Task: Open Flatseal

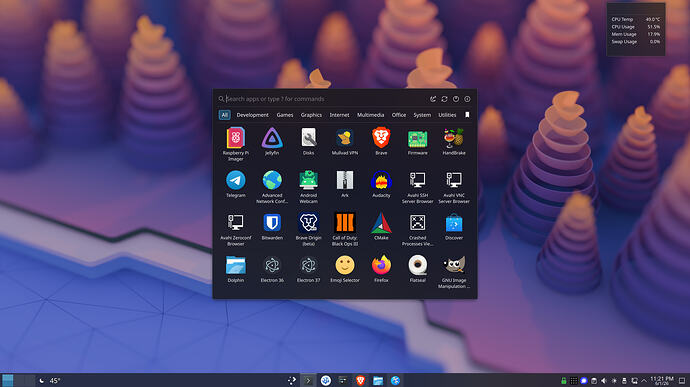Action: click(418, 269)
